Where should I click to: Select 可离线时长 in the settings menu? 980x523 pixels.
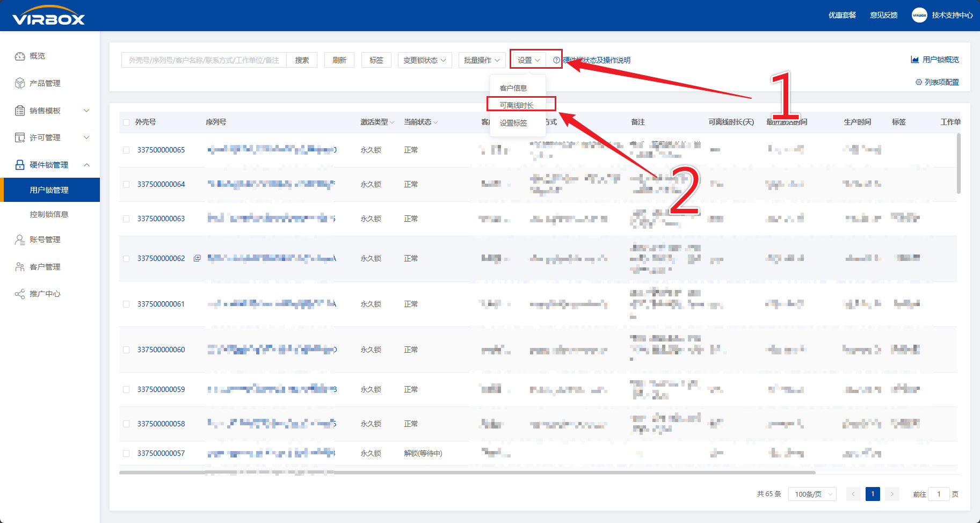click(518, 105)
